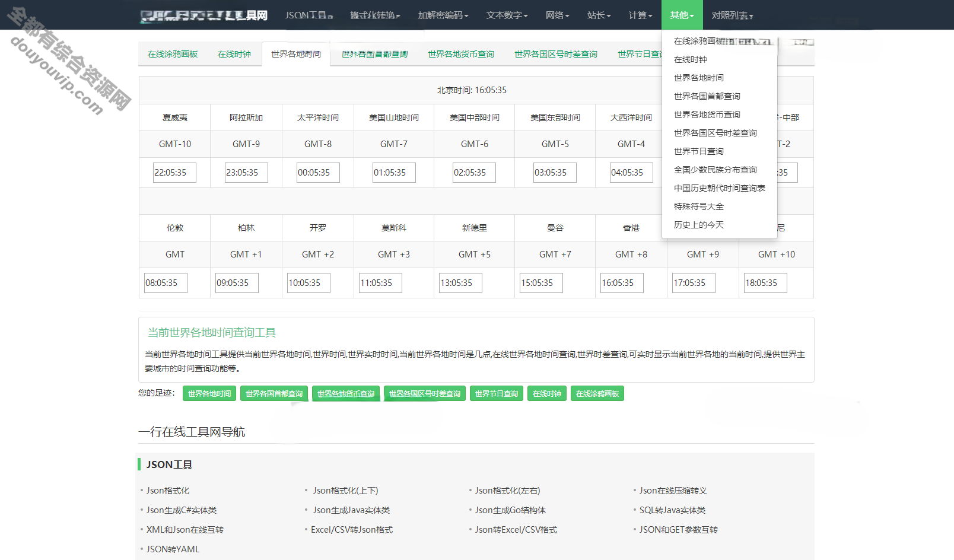The width and height of the screenshot is (954, 560).
Task: Open the Json生成C#实体类 link
Action: coord(182,510)
